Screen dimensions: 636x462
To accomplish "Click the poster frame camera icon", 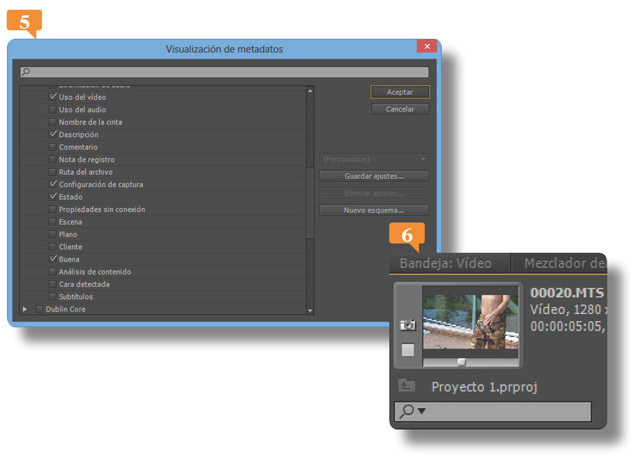I will click(408, 325).
